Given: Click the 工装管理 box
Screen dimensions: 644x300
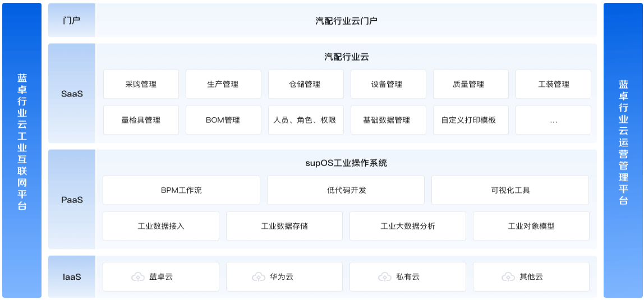Looking at the screenshot, I should pos(553,84).
